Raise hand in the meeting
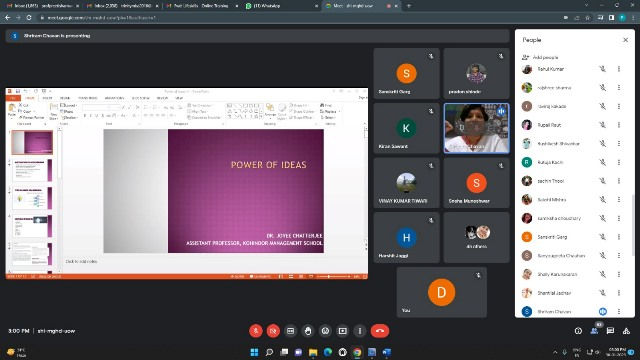The image size is (640, 360). click(x=308, y=331)
